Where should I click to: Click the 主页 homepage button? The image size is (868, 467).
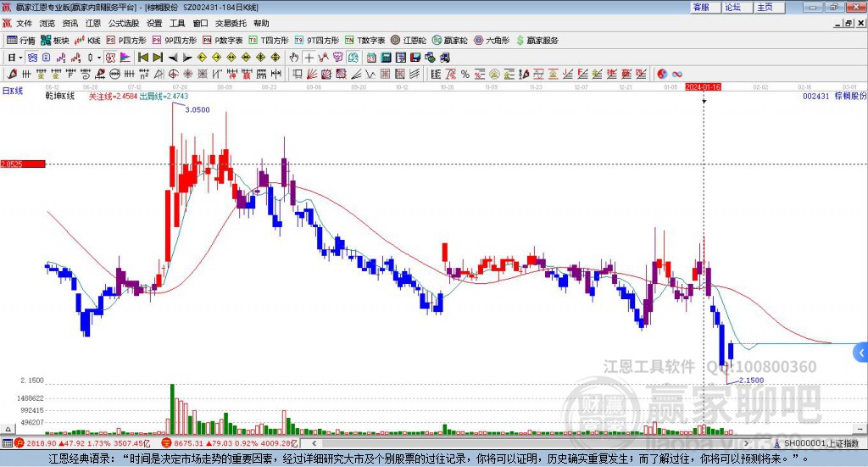point(770,7)
